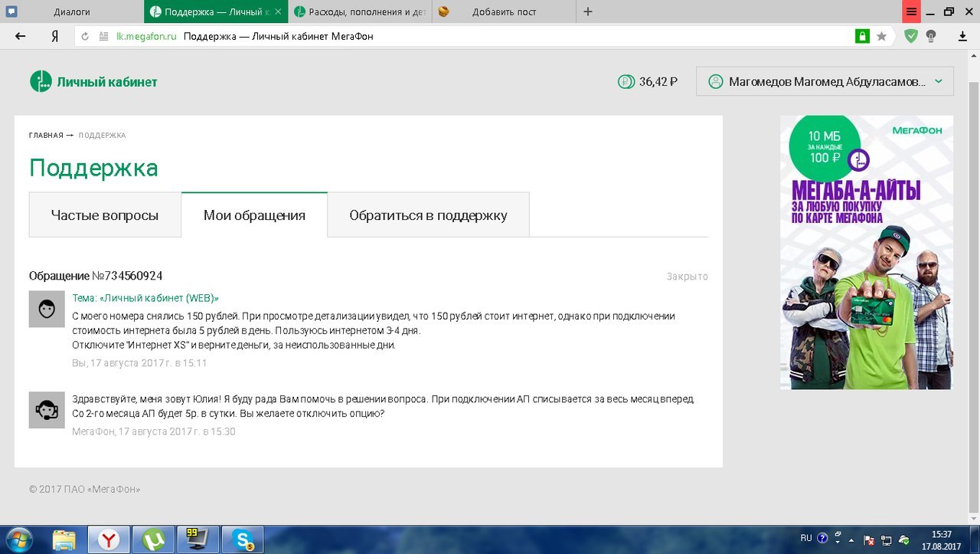Go back with the arrow button

(21, 36)
